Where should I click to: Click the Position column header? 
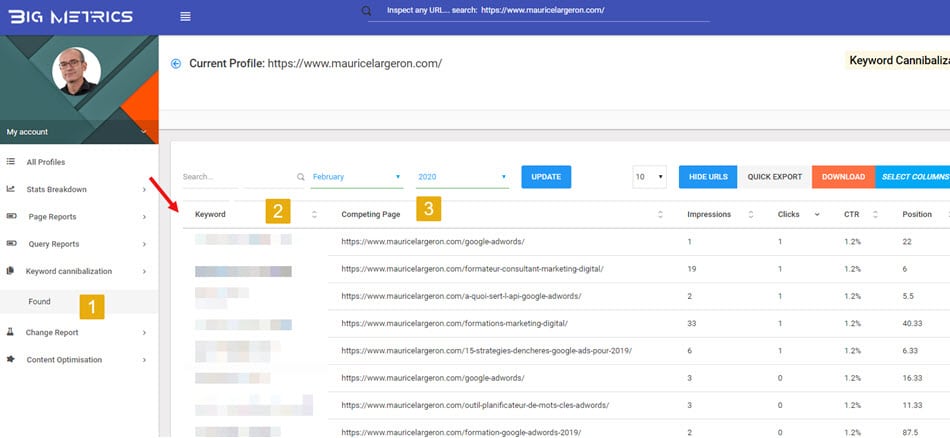917,214
